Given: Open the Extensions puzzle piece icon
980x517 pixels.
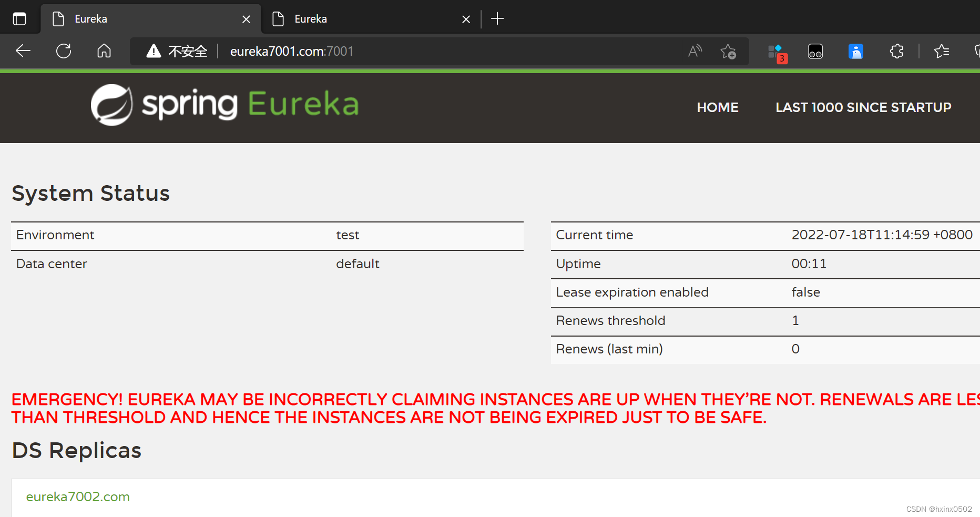Looking at the screenshot, I should (x=896, y=51).
